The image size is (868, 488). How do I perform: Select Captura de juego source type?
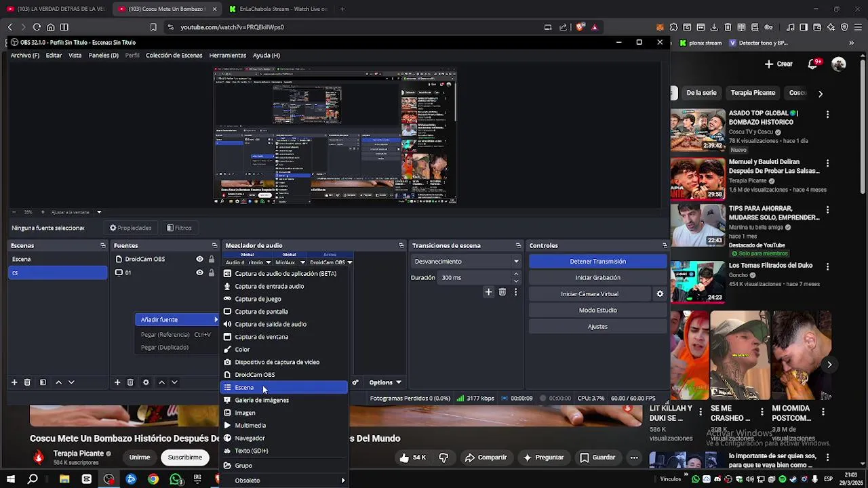(x=285, y=299)
